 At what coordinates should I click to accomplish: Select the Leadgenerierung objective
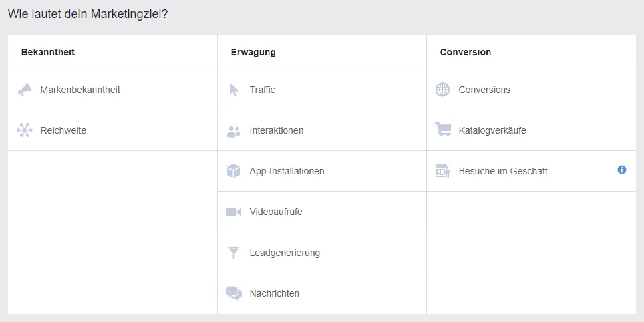322,253
